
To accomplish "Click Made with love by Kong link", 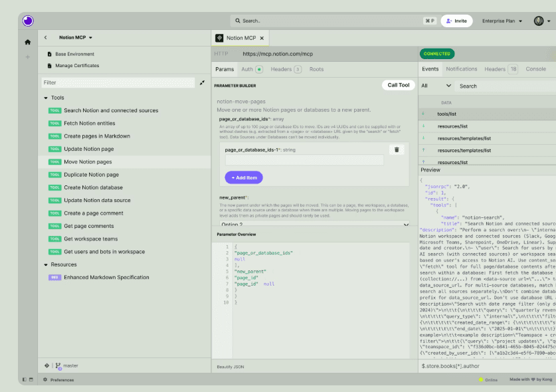I will 531,379.
